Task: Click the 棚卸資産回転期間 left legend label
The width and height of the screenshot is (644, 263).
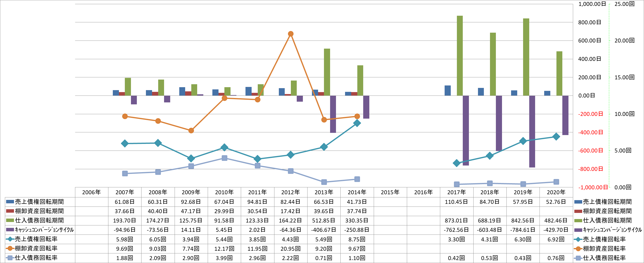Action: [x=39, y=211]
